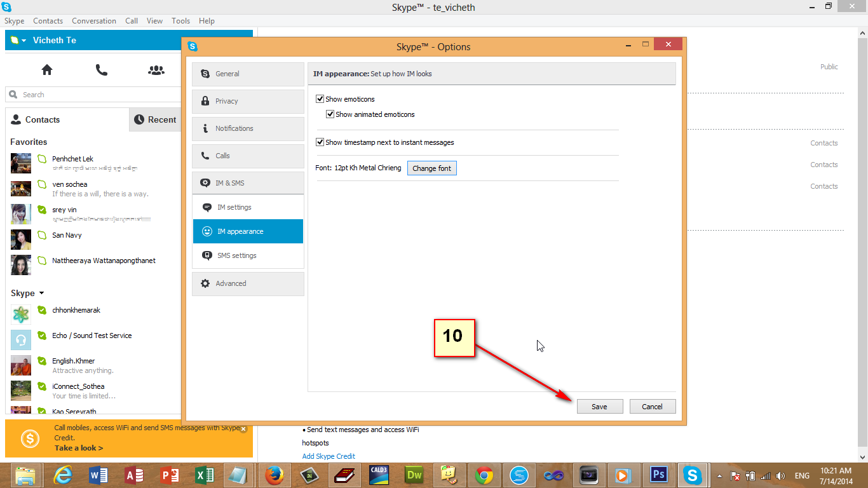Click srey vin's avatar thumbnail
This screenshot has width=868, height=488.
coord(21,214)
